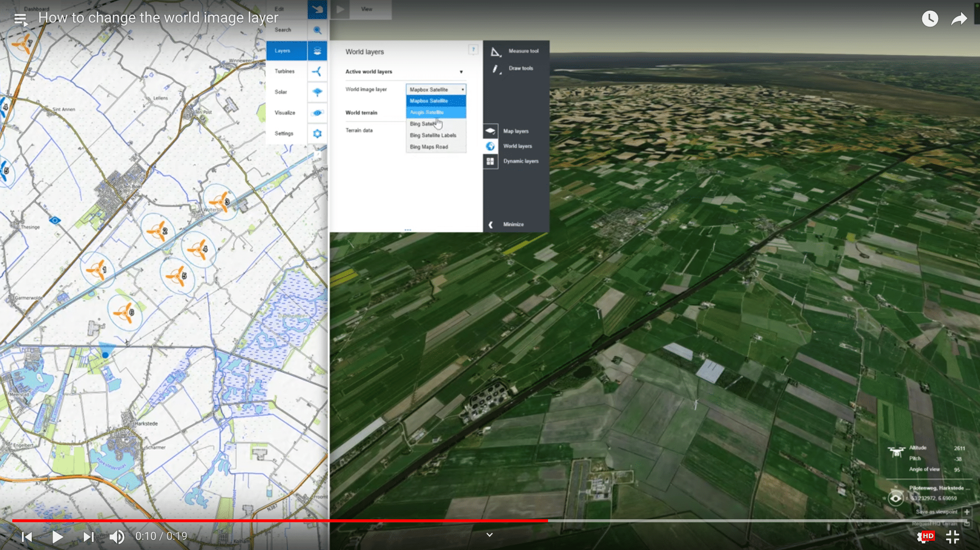Select Bing Satellite option
Image resolution: width=980 pixels, height=550 pixels.
coord(436,124)
